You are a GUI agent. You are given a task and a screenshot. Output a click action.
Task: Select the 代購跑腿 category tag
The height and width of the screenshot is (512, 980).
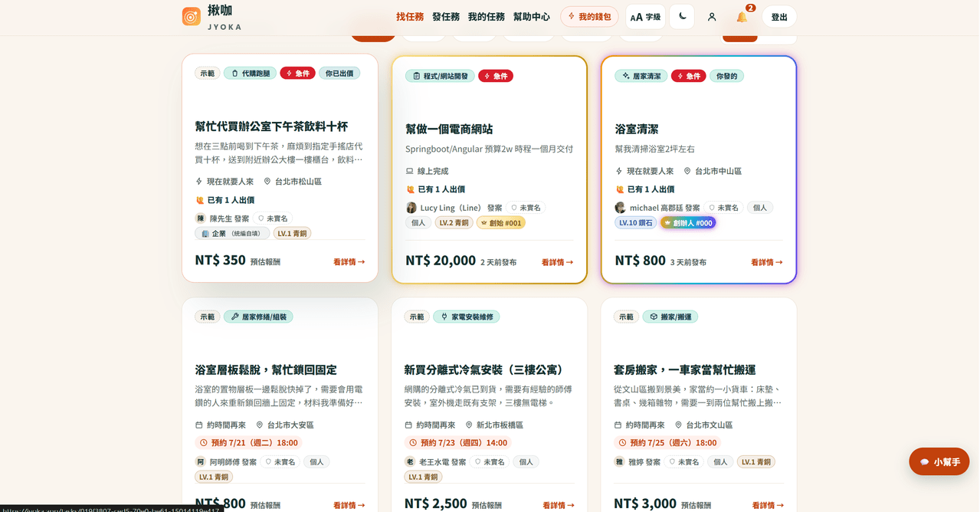coord(251,73)
